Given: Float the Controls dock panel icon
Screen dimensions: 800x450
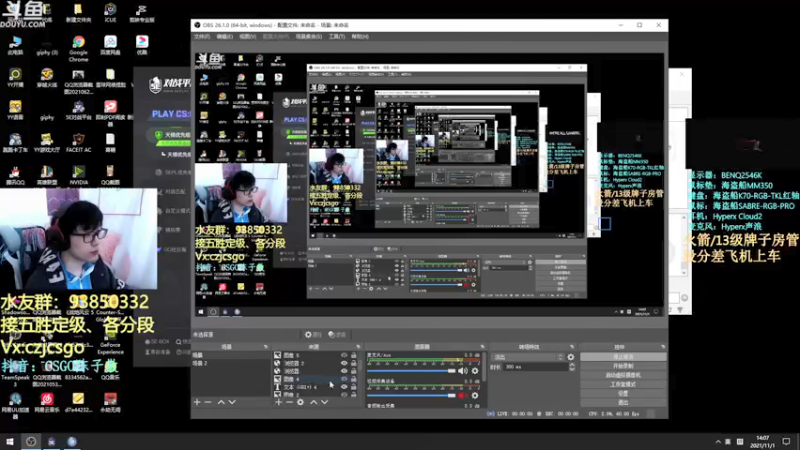Looking at the screenshot, I should pyautogui.click(x=663, y=347).
